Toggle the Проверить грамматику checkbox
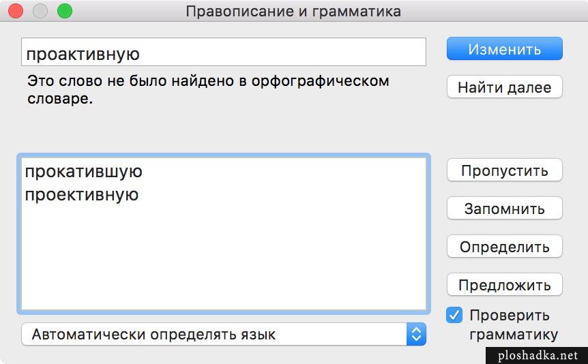The width and height of the screenshot is (588, 364). [x=454, y=316]
